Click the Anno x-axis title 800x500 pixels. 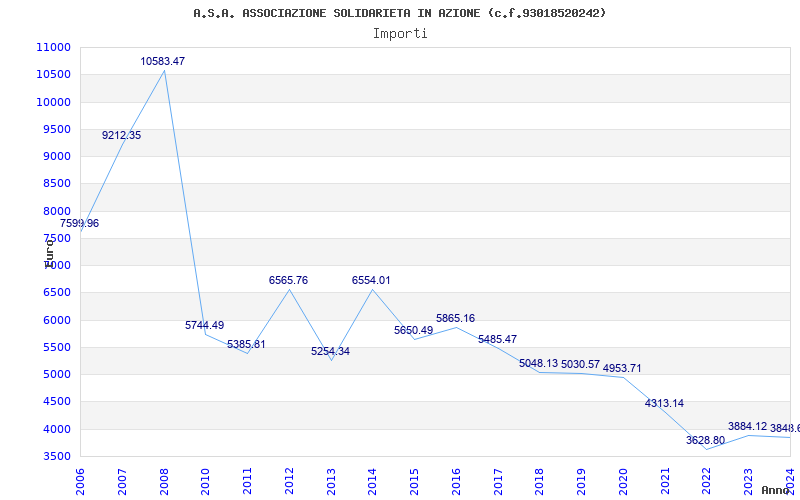776,490
